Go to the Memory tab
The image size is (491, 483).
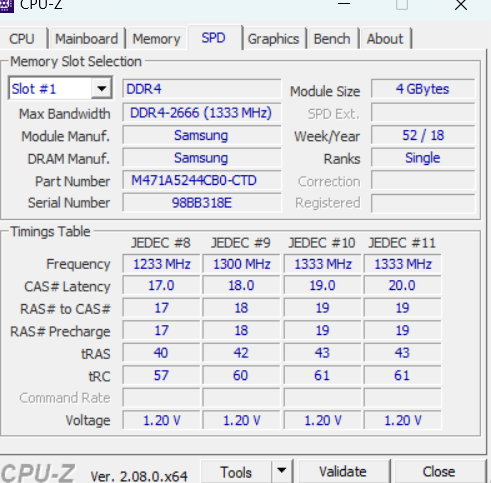coord(156,39)
